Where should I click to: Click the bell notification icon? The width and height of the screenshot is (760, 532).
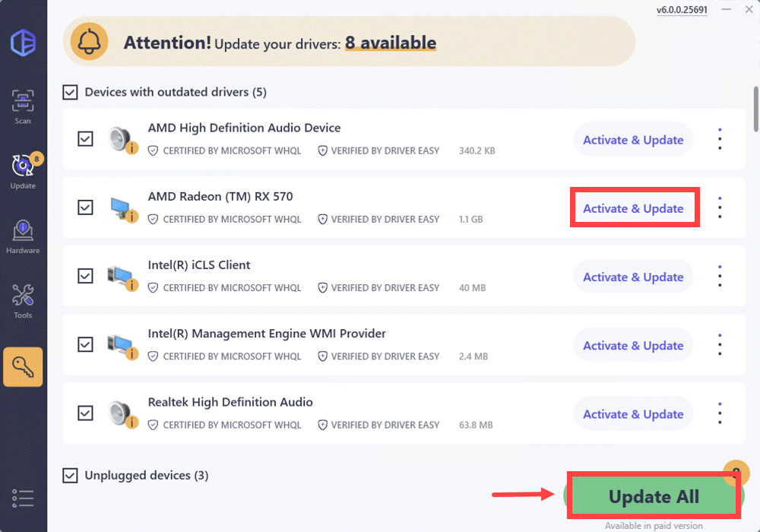(x=89, y=42)
